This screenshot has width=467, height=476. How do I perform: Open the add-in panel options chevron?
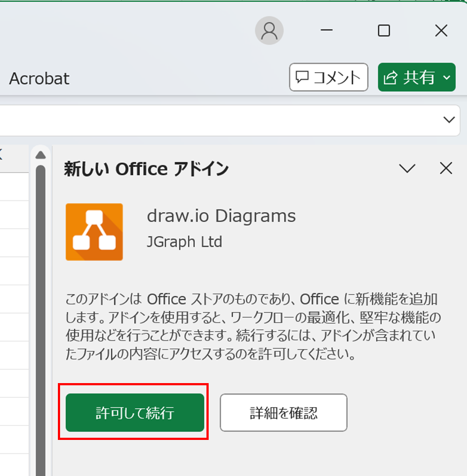click(x=407, y=168)
